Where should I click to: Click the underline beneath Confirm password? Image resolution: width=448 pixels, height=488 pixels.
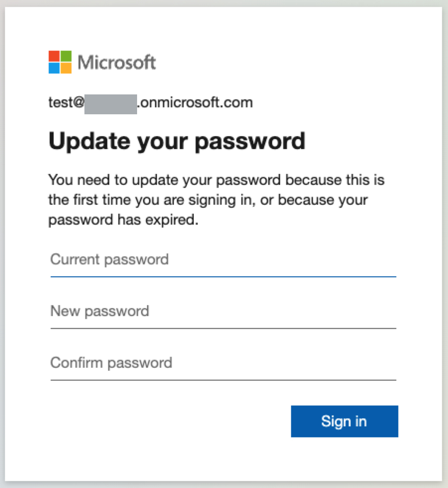(x=223, y=380)
